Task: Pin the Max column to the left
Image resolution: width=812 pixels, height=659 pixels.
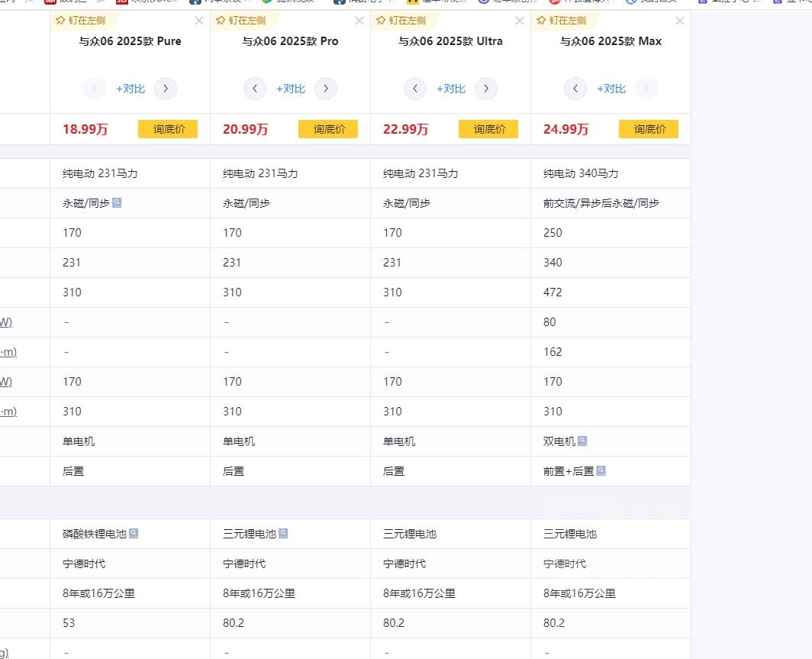Action: pyautogui.click(x=562, y=21)
